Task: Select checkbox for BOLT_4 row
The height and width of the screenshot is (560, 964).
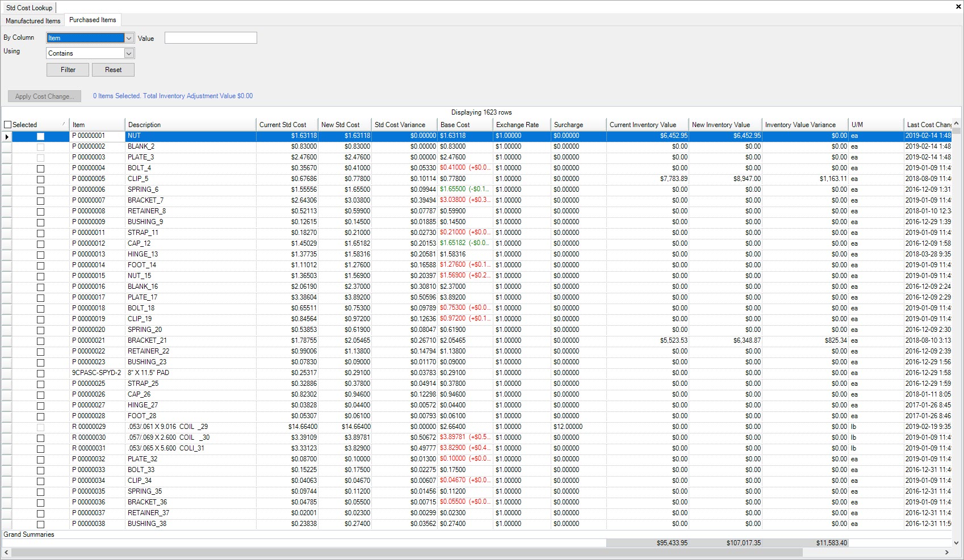Action: pyautogui.click(x=40, y=169)
